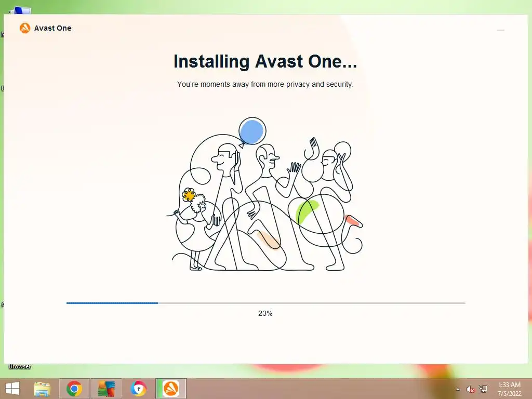Click the 23% progress text

click(x=265, y=313)
